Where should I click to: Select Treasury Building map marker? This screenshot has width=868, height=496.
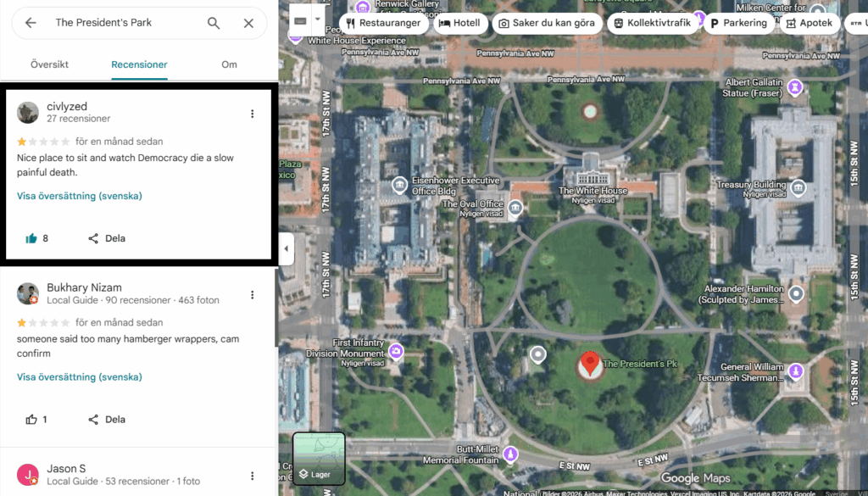[798, 188]
